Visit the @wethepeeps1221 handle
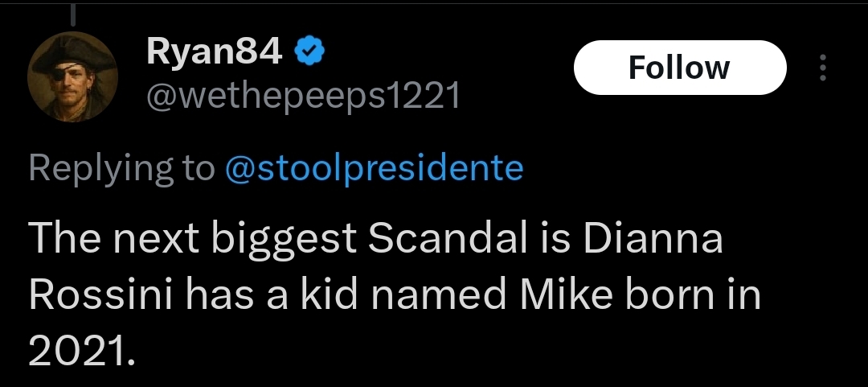 click(x=303, y=96)
